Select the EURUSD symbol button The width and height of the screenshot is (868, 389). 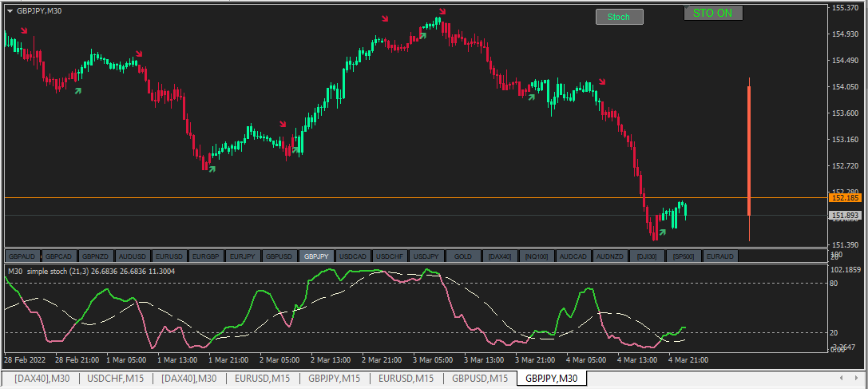point(169,256)
